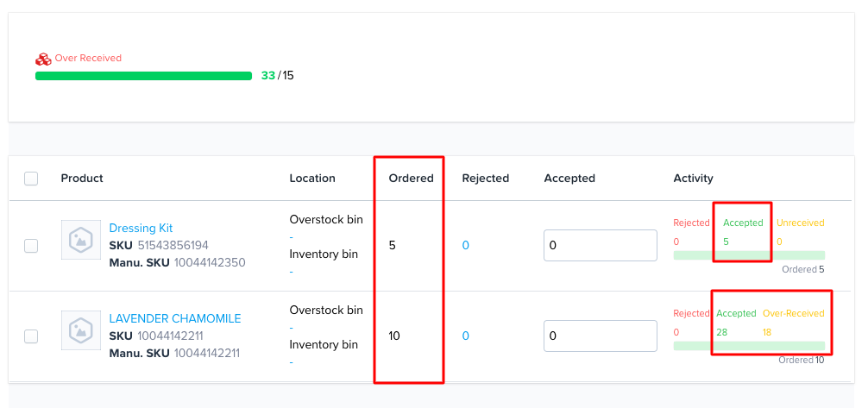The image size is (868, 408).
Task: Click the Over Received boxes icon
Action: (x=43, y=59)
